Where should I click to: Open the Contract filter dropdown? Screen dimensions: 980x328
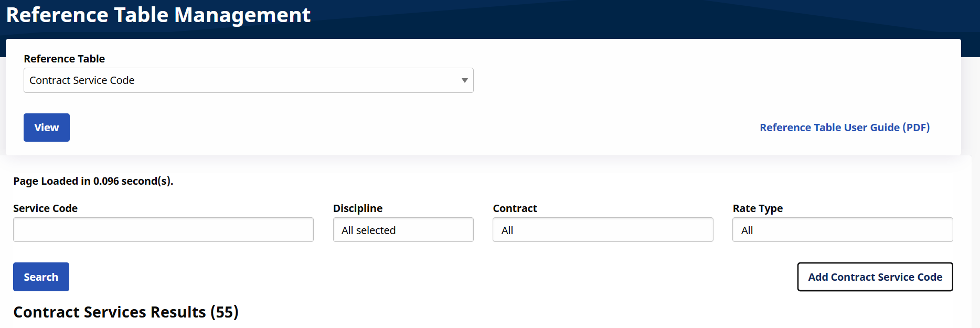[602, 230]
